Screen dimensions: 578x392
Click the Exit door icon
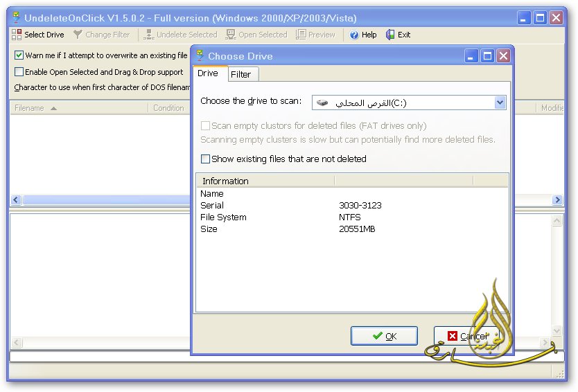click(x=390, y=35)
